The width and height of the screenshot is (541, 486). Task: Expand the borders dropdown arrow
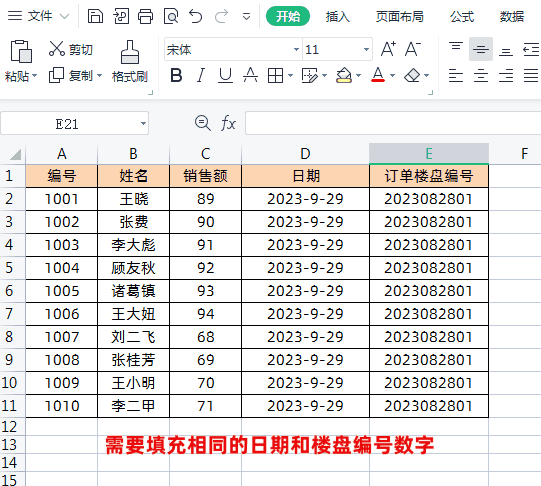pos(291,75)
